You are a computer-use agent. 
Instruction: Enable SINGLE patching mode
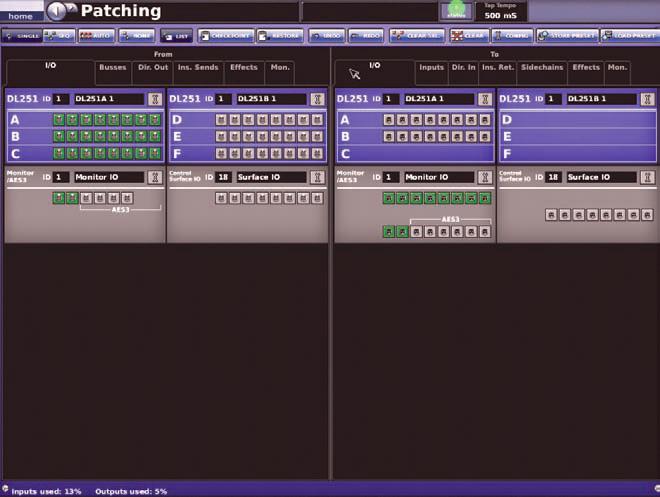pyautogui.click(x=21, y=36)
